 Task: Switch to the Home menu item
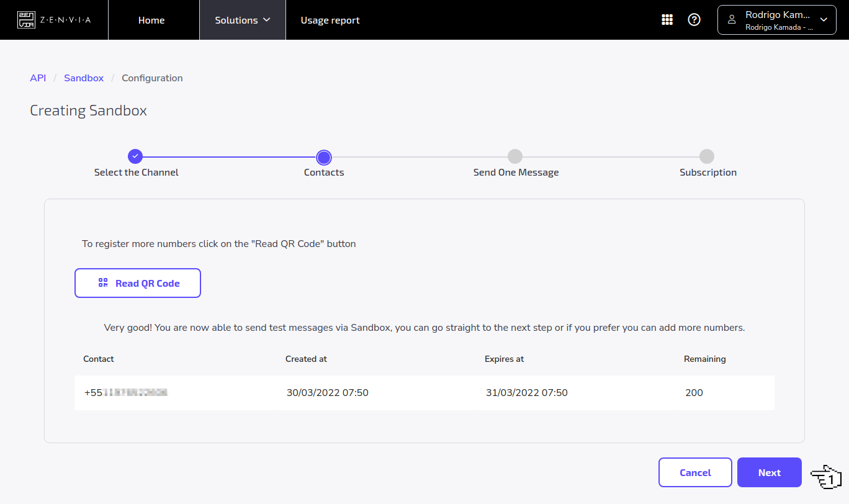pyautogui.click(x=151, y=19)
